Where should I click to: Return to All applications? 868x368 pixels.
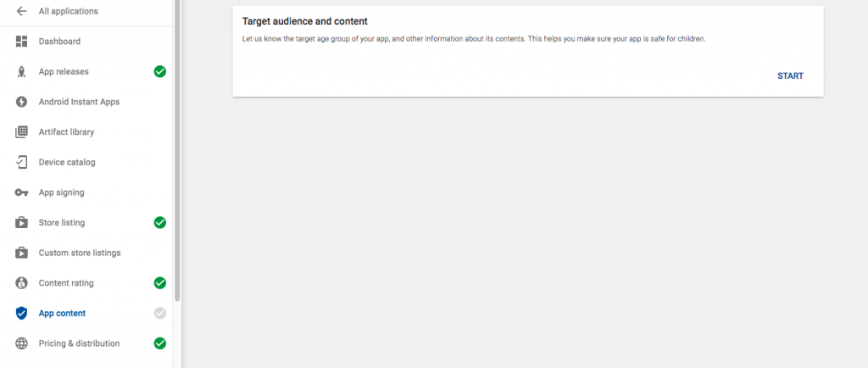pyautogui.click(x=68, y=11)
